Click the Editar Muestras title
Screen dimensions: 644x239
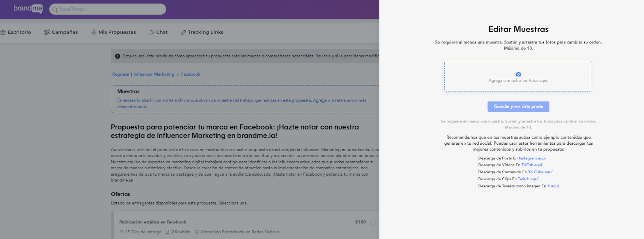(518, 29)
